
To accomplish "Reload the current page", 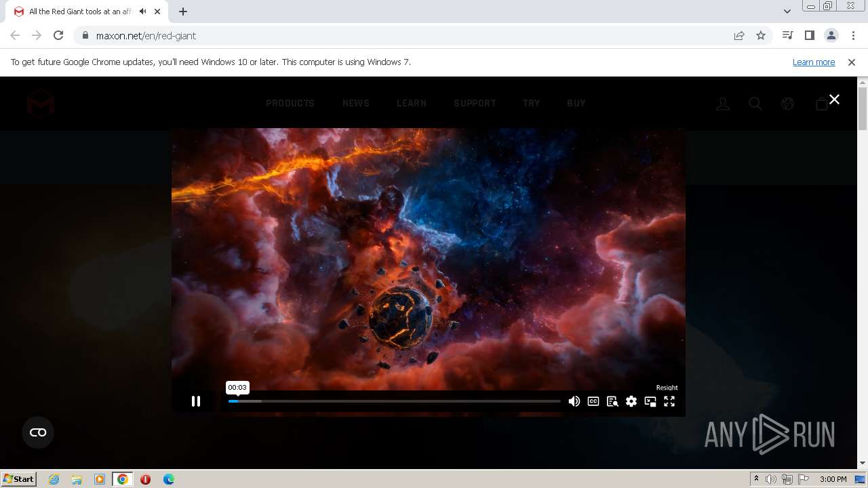I will click(58, 35).
